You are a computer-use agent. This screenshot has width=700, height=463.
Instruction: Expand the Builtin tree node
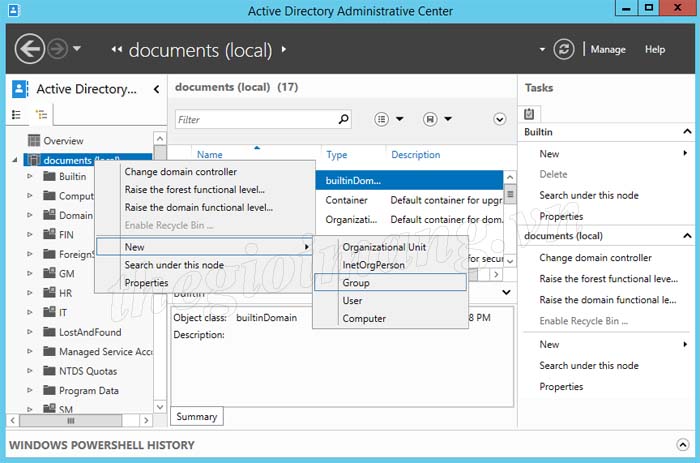point(29,176)
